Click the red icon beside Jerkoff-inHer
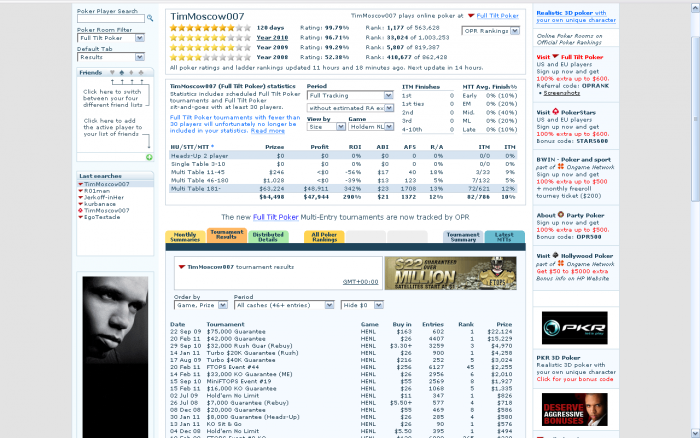This screenshot has width=700, height=438. click(x=80, y=197)
